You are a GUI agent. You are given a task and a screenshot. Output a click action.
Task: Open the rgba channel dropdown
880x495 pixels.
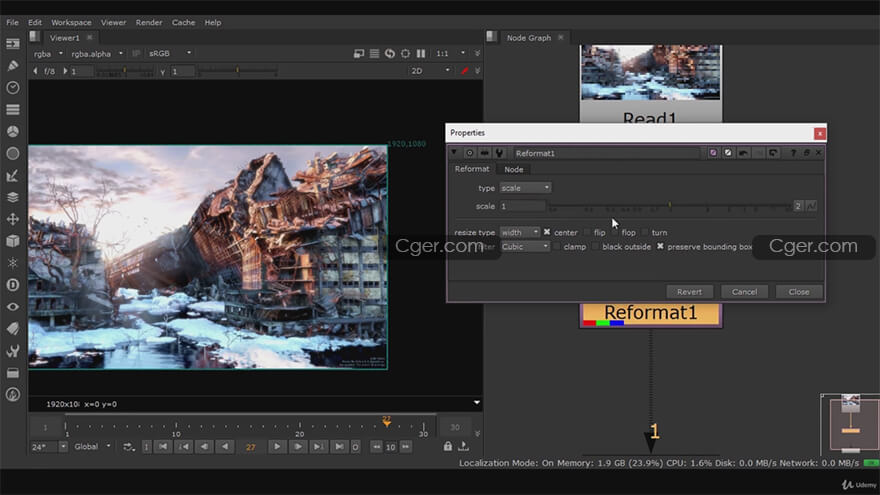[x=48, y=54]
